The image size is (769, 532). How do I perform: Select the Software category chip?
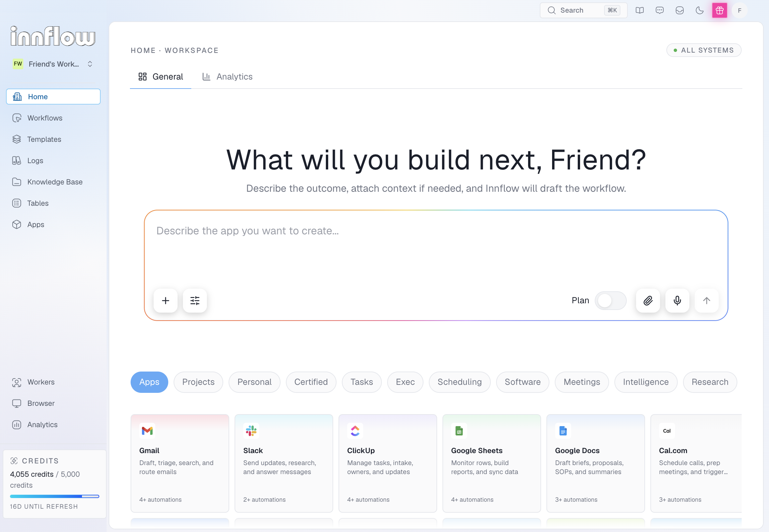coord(523,382)
